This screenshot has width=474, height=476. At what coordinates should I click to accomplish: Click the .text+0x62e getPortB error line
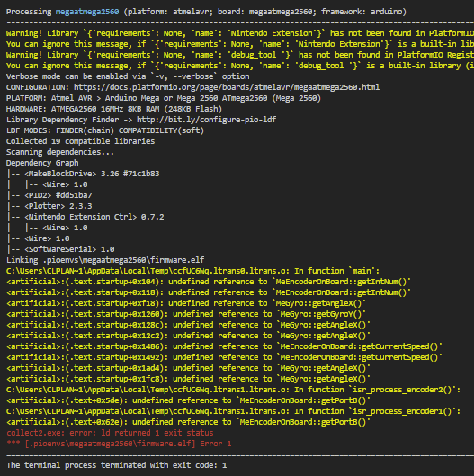coord(188,422)
